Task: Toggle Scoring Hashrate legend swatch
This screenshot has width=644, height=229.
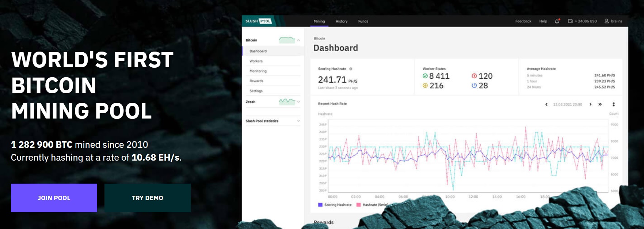Action: [x=320, y=205]
